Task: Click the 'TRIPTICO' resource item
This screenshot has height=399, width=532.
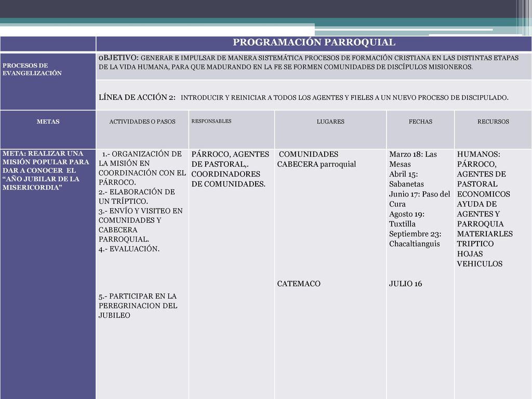Action: tap(475, 244)
